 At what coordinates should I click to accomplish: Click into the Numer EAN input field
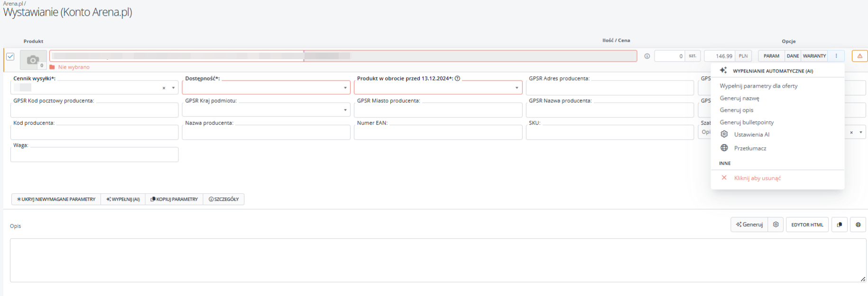pyautogui.click(x=437, y=132)
